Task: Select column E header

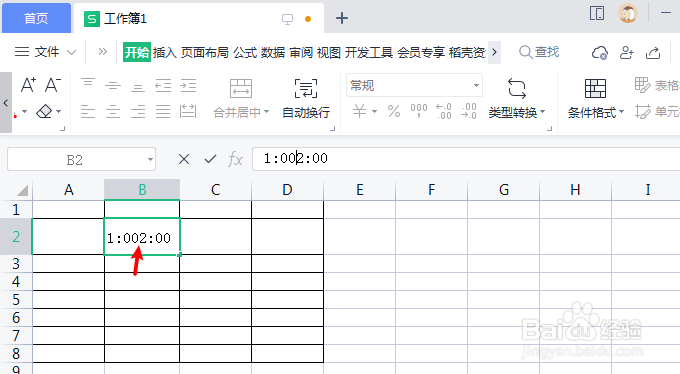Action: coord(360,190)
